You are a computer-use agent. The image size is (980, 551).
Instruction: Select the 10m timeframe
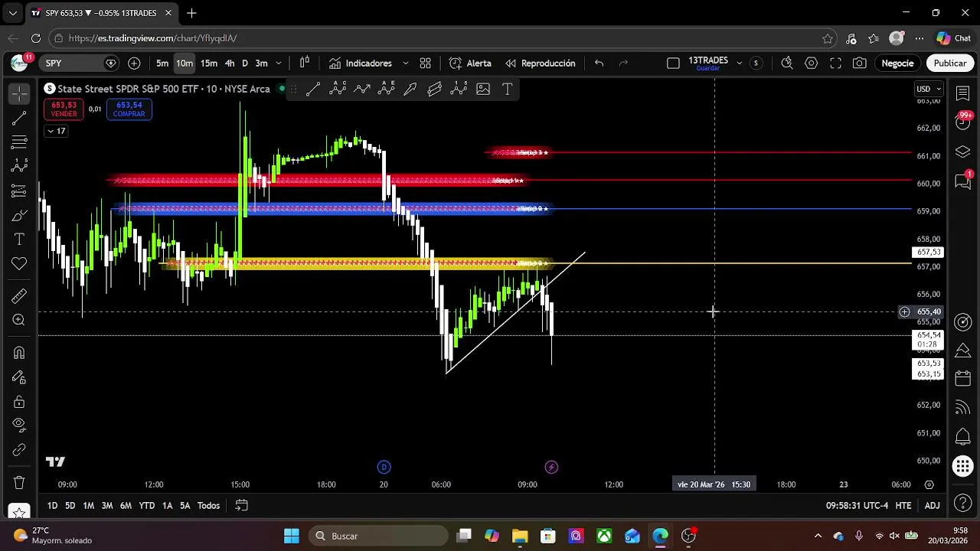pos(185,64)
